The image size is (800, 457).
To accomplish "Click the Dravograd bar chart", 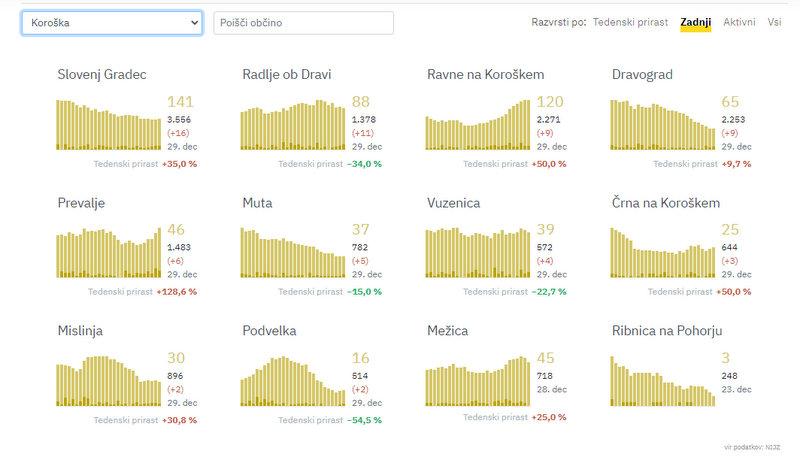I will pos(661,126).
